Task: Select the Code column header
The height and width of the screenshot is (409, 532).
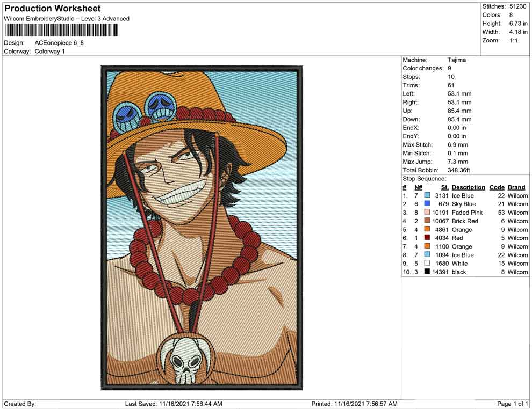Action: point(497,187)
